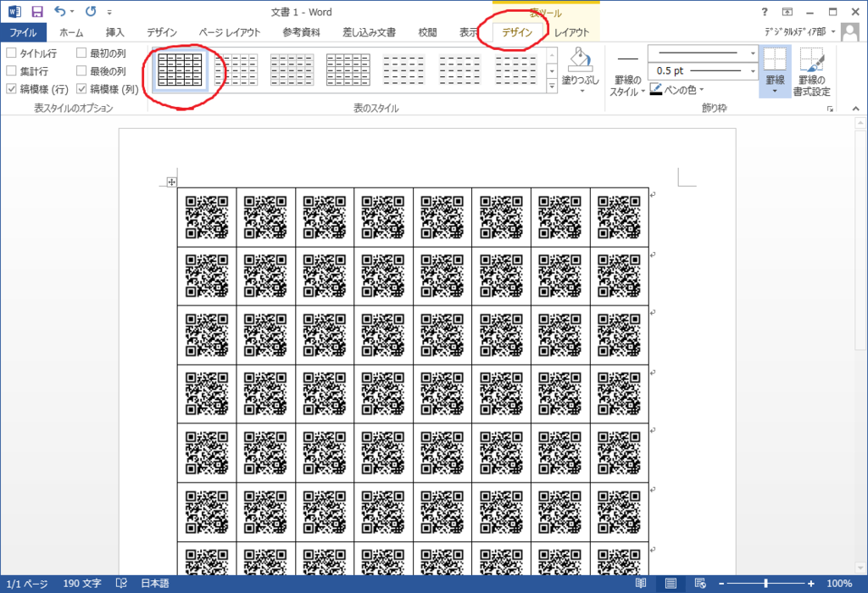Switch to the ホーム tab

coord(71,33)
